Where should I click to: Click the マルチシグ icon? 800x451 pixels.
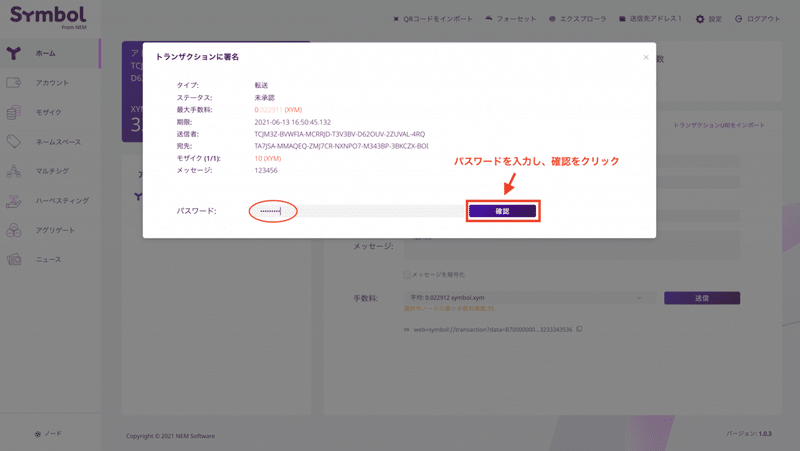pos(14,171)
